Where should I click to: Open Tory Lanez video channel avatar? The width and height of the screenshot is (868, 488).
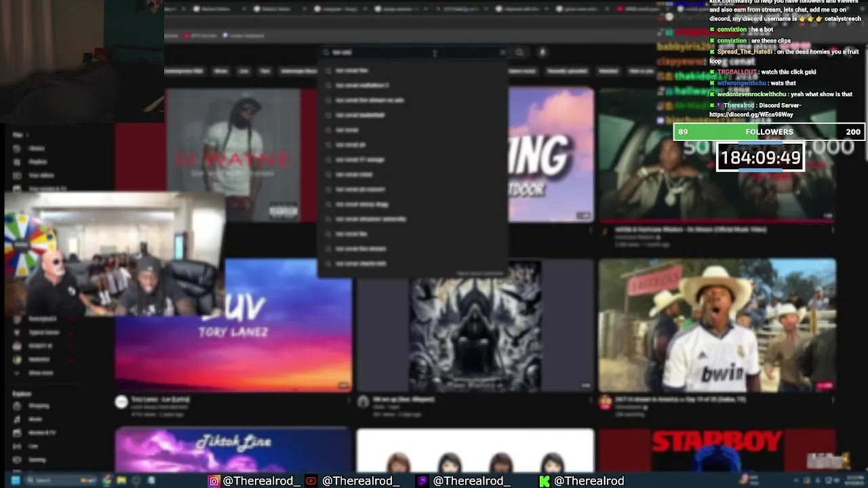(x=121, y=402)
